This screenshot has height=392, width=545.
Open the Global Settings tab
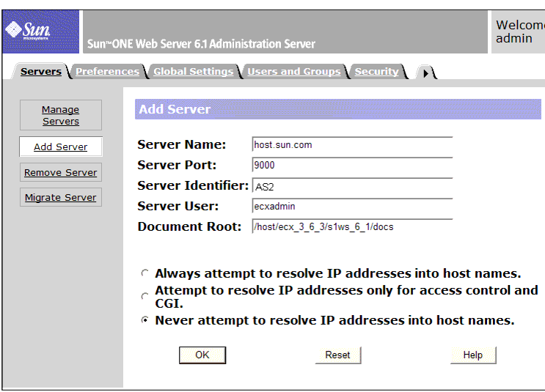point(193,72)
